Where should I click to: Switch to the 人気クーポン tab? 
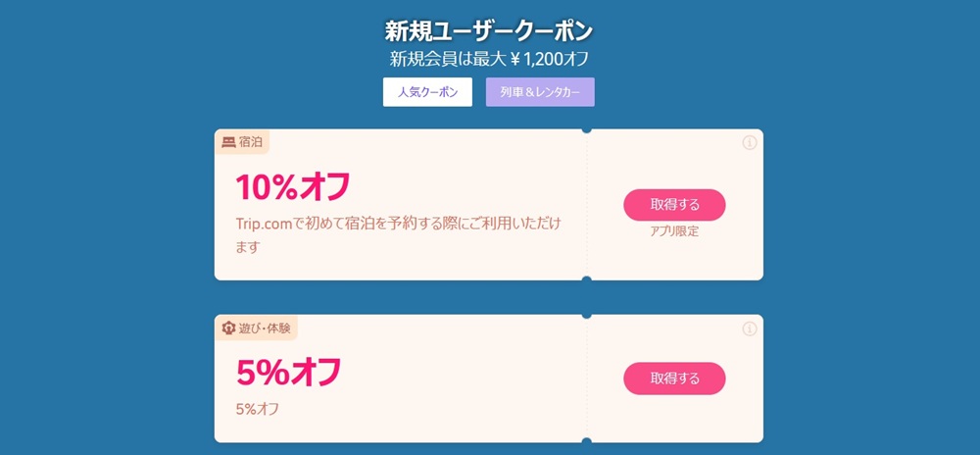(427, 92)
